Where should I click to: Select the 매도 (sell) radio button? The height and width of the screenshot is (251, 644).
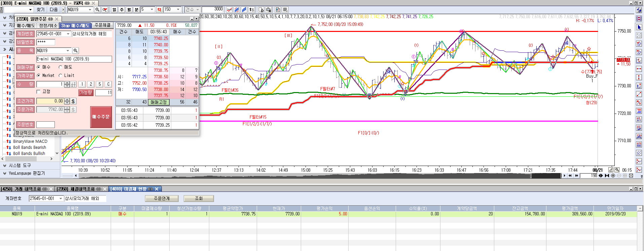[61, 67]
